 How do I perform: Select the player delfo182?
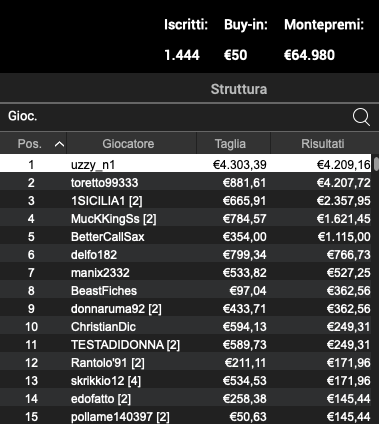186,254
